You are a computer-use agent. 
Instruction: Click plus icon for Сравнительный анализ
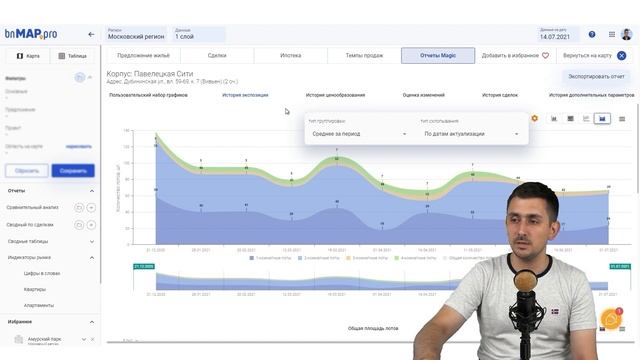point(91,208)
